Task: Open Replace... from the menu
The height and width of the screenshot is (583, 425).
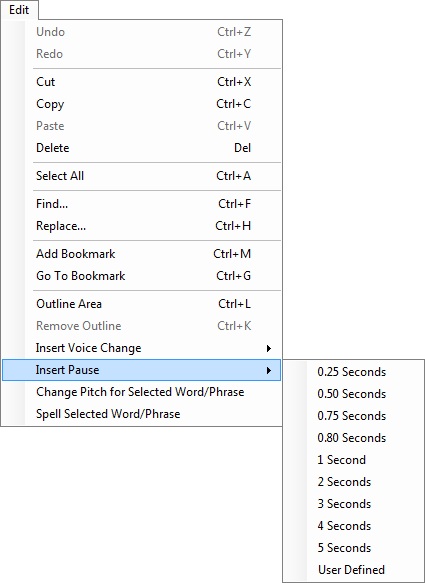Action: [x=141, y=226]
